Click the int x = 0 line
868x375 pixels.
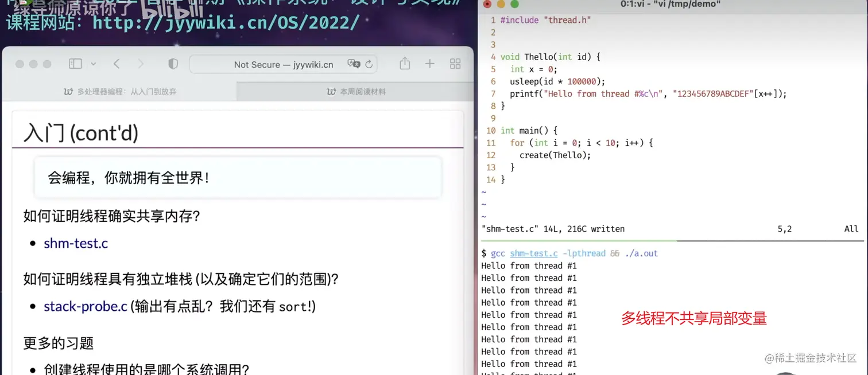coord(533,69)
